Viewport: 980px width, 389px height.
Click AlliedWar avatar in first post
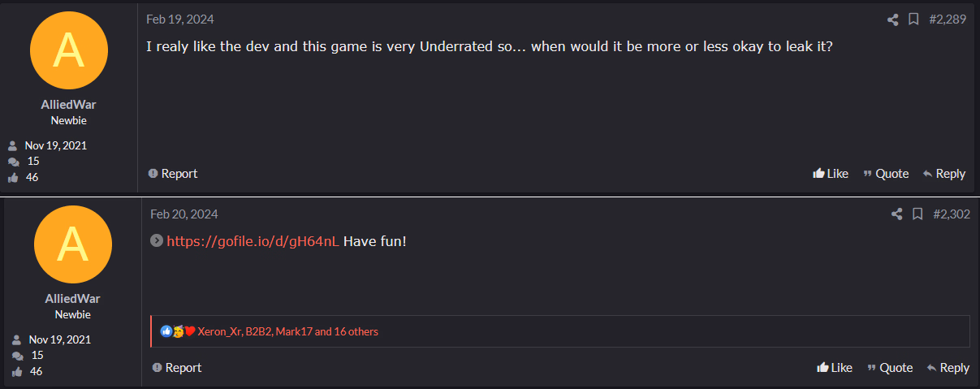(x=68, y=50)
